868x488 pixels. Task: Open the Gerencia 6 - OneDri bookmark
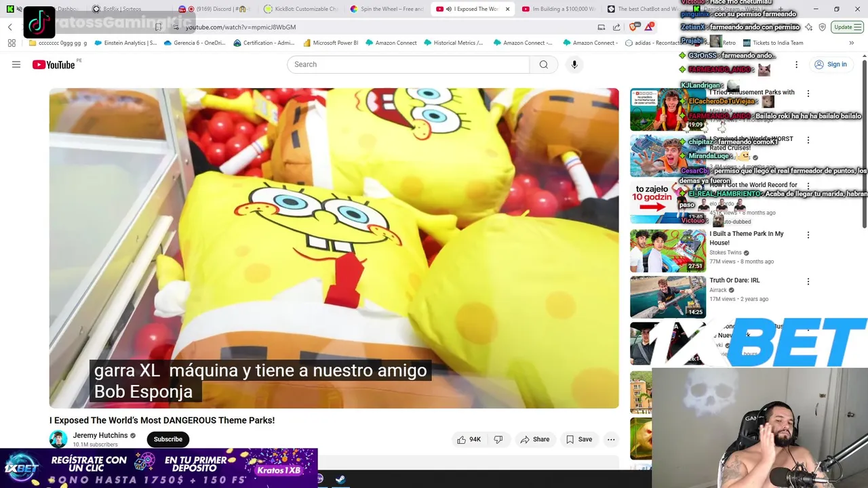click(x=195, y=43)
